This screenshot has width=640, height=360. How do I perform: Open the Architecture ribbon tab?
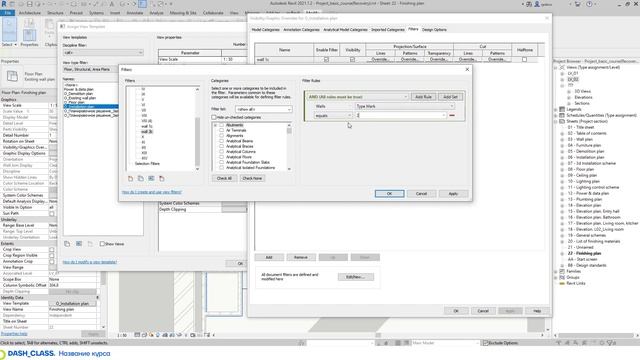(30, 13)
